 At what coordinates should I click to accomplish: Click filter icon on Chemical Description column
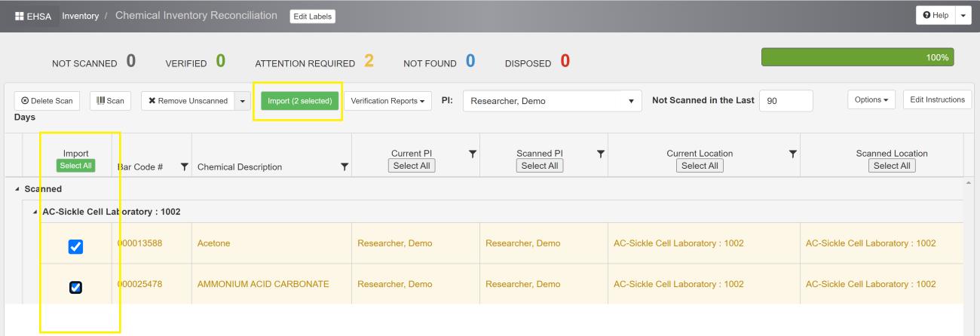[x=345, y=166]
